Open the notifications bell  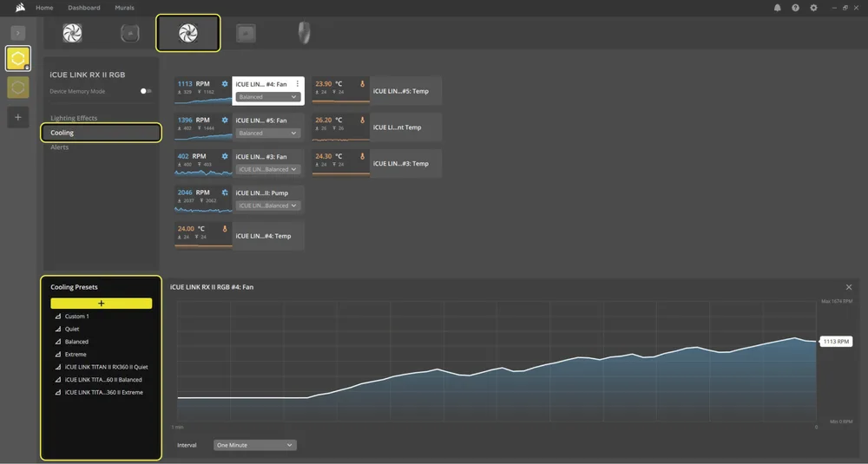777,8
